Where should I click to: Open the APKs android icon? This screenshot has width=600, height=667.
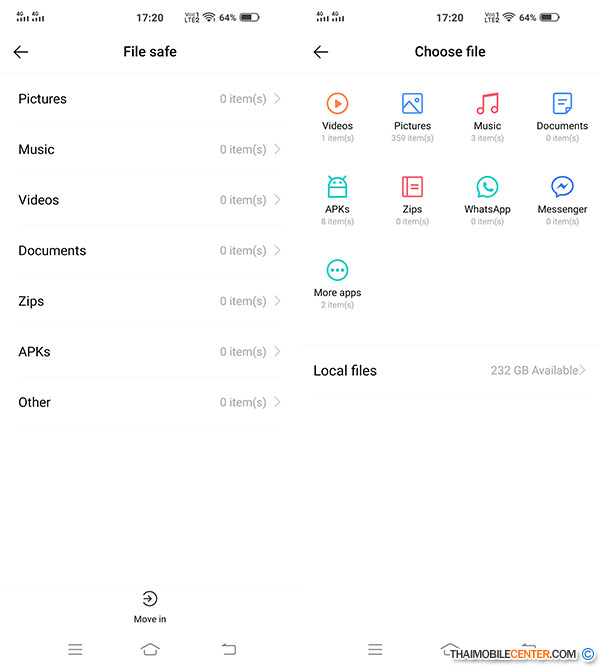pyautogui.click(x=337, y=187)
